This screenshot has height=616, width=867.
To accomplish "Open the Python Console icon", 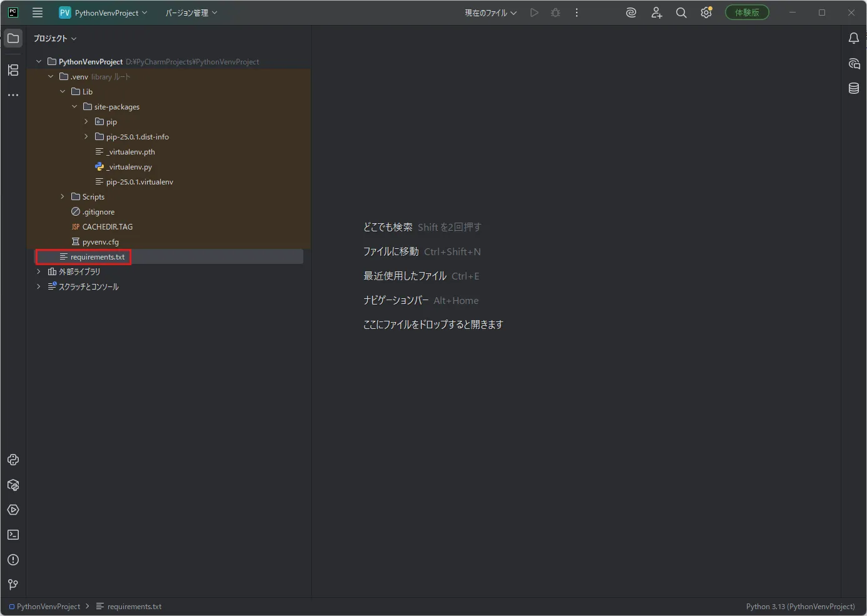I will click(x=13, y=460).
